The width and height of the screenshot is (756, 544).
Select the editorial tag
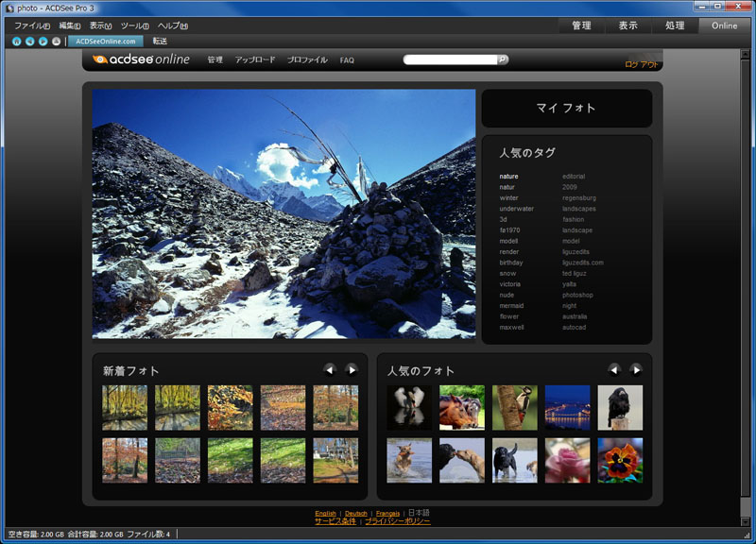click(574, 177)
